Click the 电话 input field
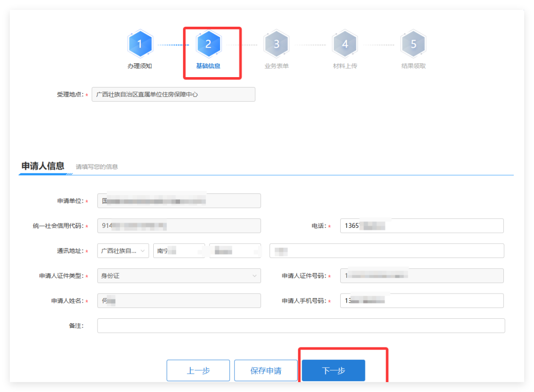The image size is (534, 392). [x=421, y=226]
